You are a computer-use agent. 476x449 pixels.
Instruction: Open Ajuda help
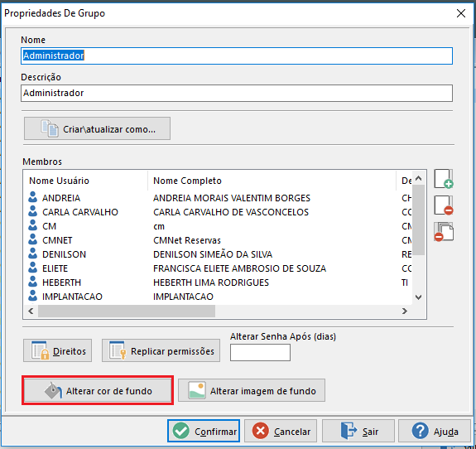click(x=435, y=431)
